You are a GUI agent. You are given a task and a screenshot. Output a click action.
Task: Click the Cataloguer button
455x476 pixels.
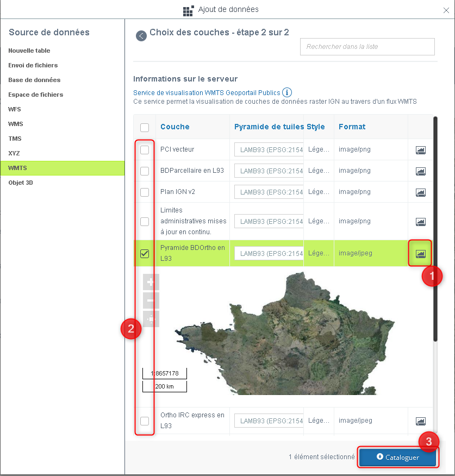(397, 457)
